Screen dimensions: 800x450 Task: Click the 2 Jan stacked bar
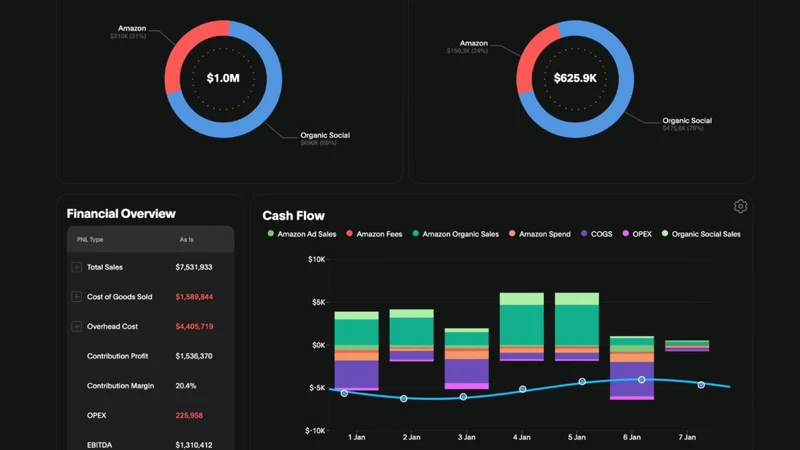412,335
